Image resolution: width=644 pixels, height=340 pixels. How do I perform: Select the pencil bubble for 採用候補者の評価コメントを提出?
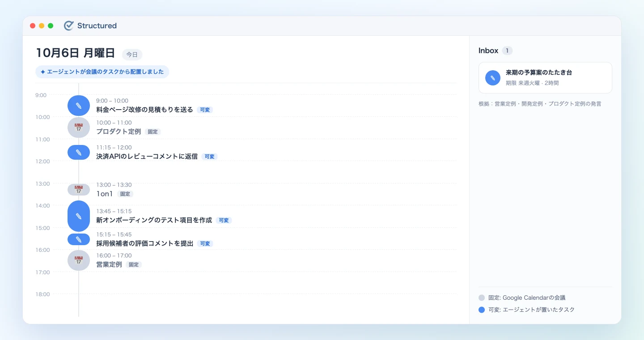click(79, 239)
